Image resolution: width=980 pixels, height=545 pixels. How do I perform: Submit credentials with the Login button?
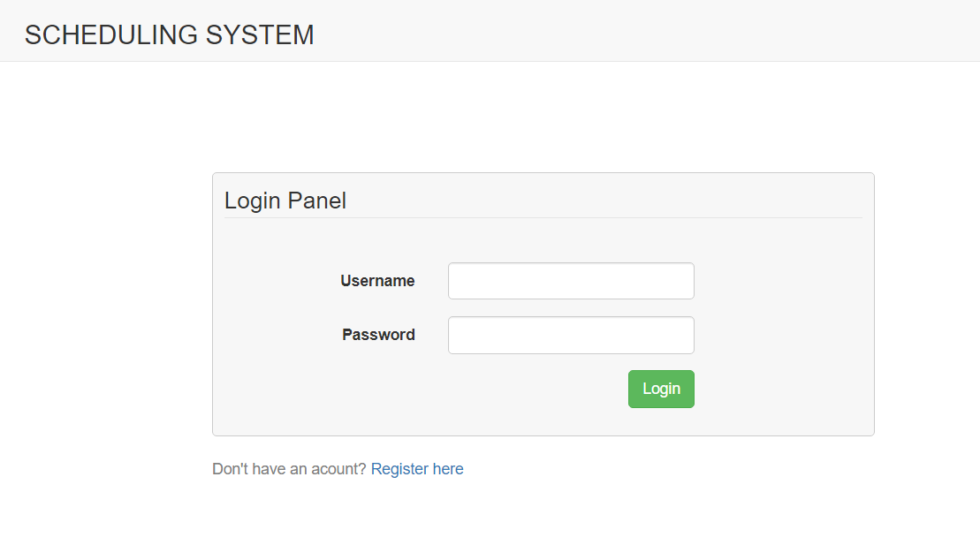click(660, 389)
